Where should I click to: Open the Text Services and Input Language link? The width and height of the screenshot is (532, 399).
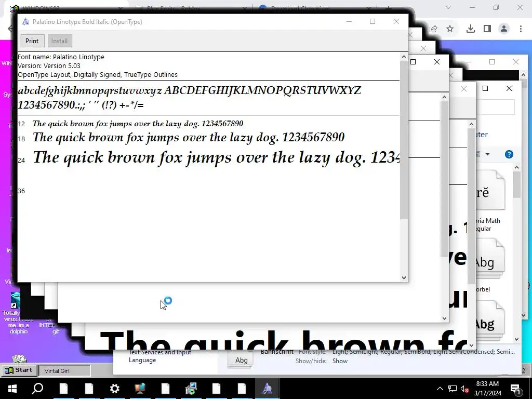pos(160,356)
